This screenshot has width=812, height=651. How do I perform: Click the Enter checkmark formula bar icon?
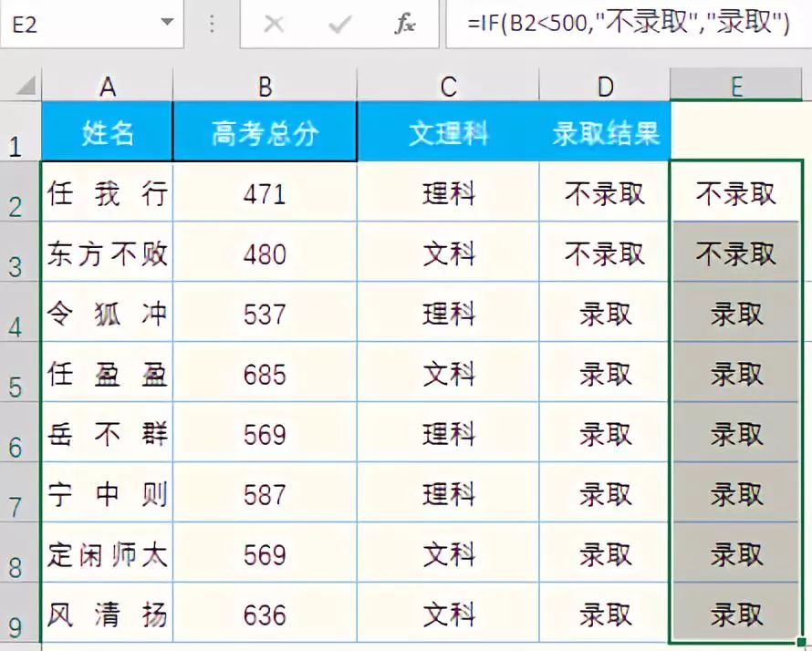(339, 25)
